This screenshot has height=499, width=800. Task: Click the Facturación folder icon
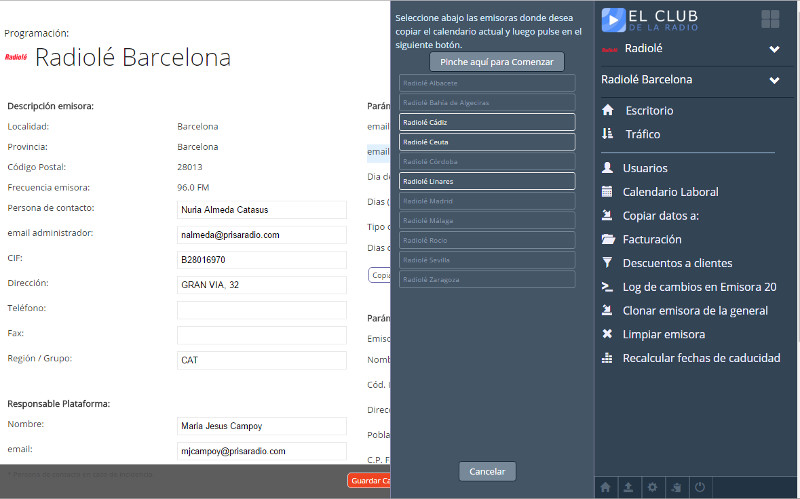click(x=608, y=239)
